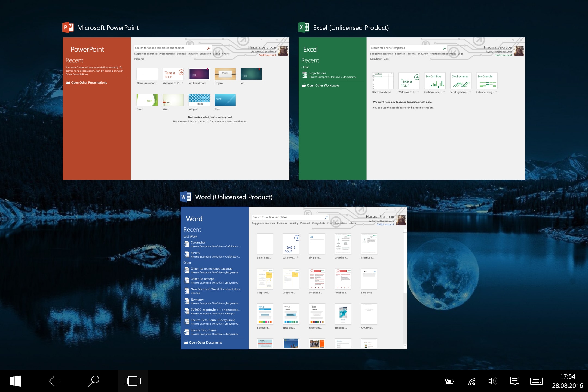Open the Wi-Fi network tray icon
Viewport: 588px width, 392px height.
click(472, 381)
